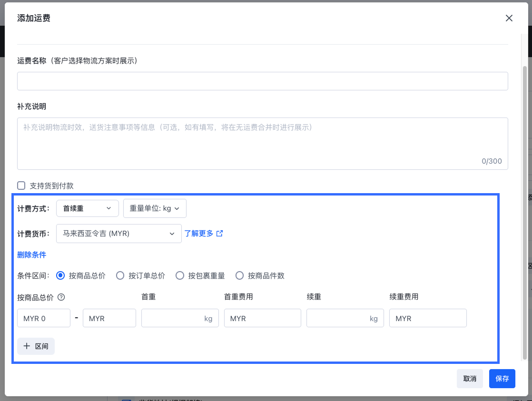Click the 了解更多 link

click(199, 234)
